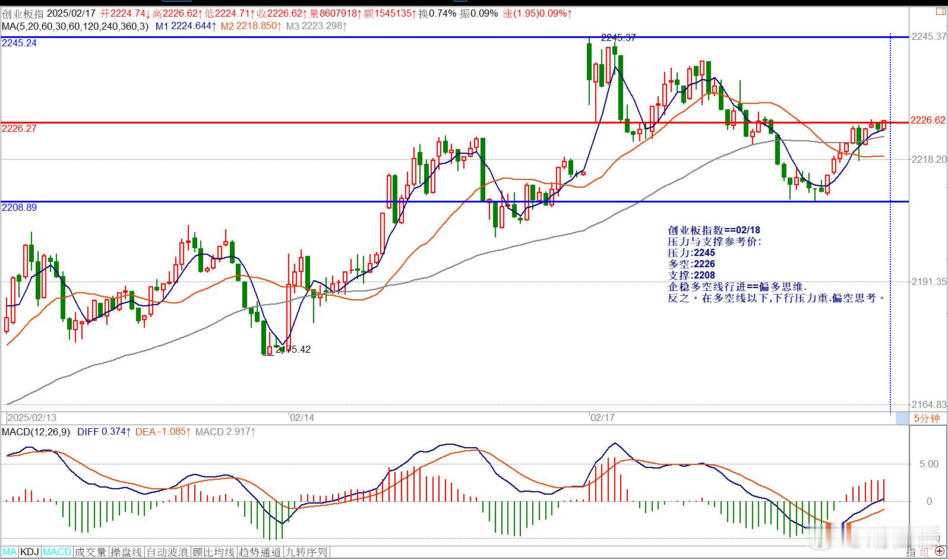
Task: Click the 2245.37 high price marker
Action: [618, 37]
